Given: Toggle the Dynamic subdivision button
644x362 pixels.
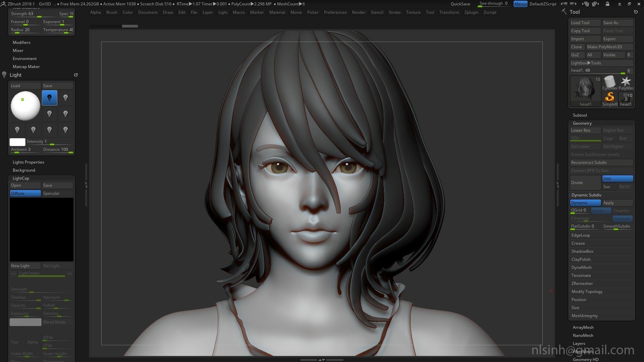Looking at the screenshot, I should 585,203.
